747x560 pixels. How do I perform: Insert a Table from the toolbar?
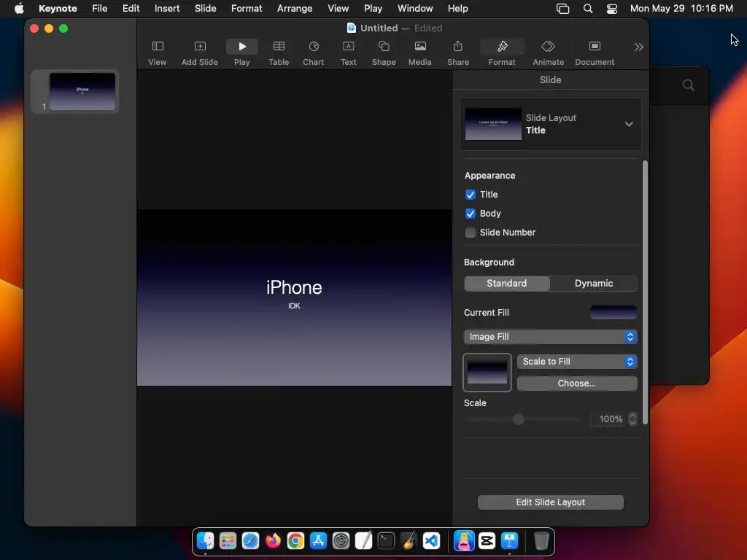(279, 53)
